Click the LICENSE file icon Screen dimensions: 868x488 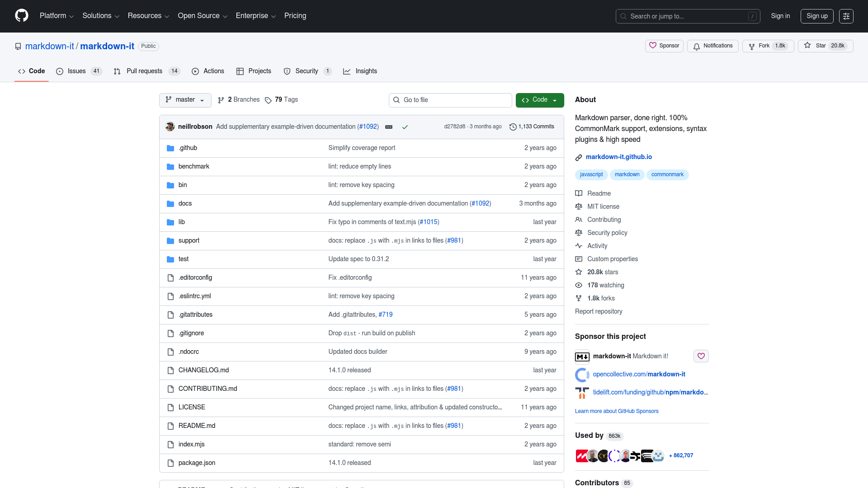[170, 408]
